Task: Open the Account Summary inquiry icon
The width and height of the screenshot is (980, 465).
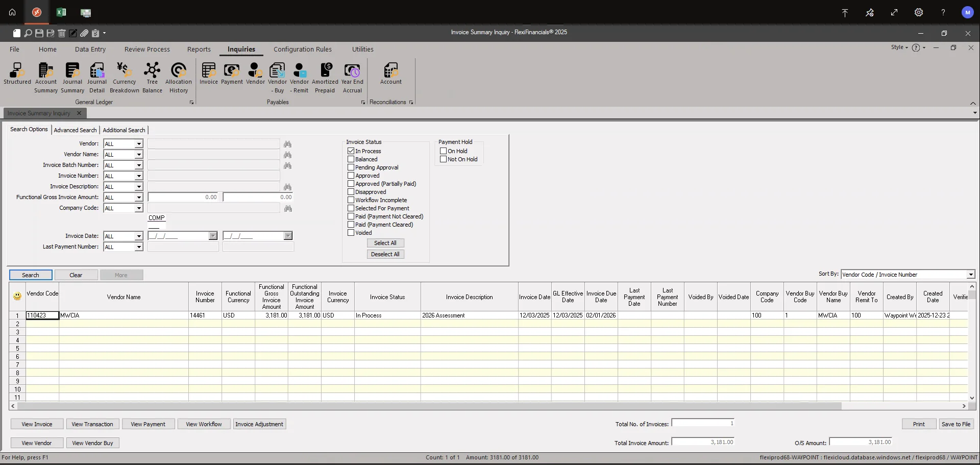Action: pos(45,76)
